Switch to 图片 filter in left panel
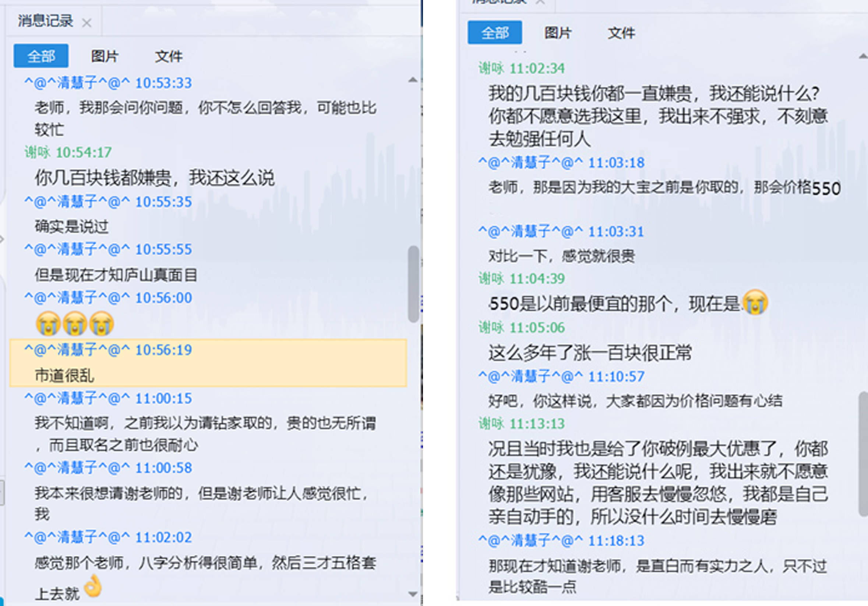 (x=105, y=56)
